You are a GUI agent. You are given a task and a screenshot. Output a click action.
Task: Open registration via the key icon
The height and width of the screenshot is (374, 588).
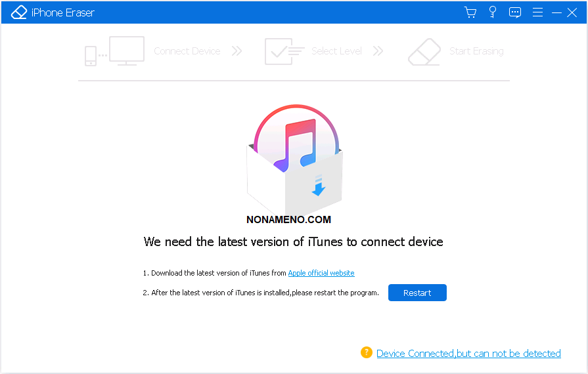pyautogui.click(x=493, y=12)
